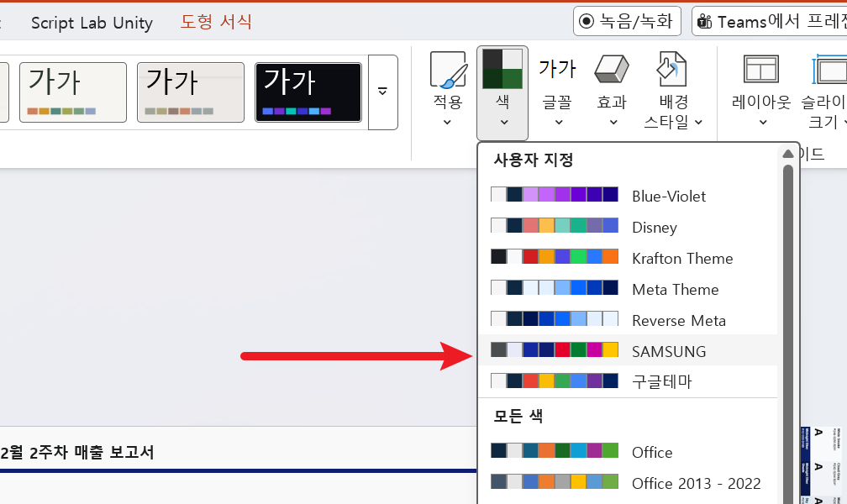Choose the Reverse Meta color theme

click(628, 320)
